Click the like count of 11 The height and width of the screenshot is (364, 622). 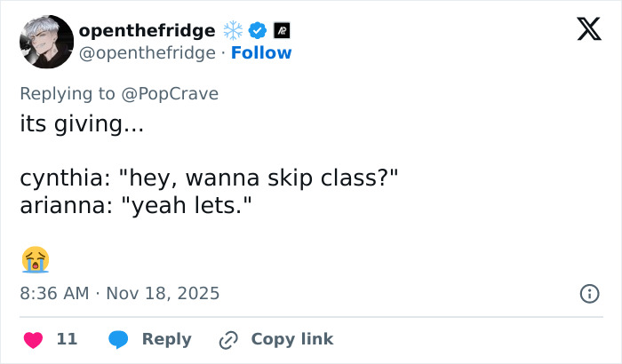pyautogui.click(x=67, y=339)
